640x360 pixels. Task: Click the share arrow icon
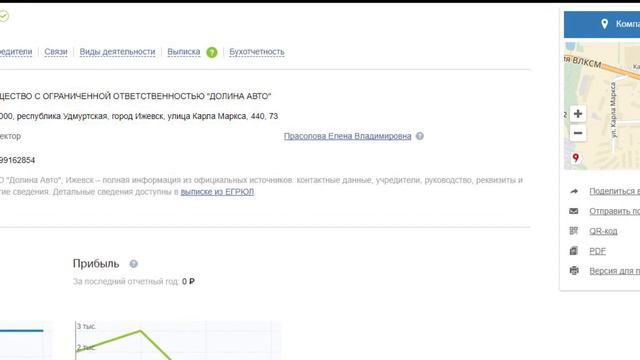click(x=574, y=191)
